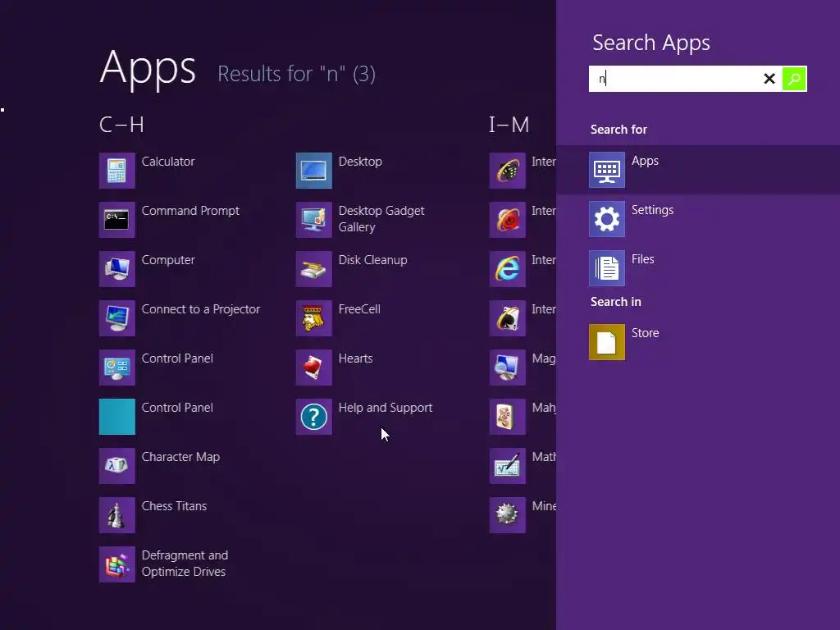840x630 pixels.
Task: Open Math Input Panel icon
Action: [x=507, y=466]
